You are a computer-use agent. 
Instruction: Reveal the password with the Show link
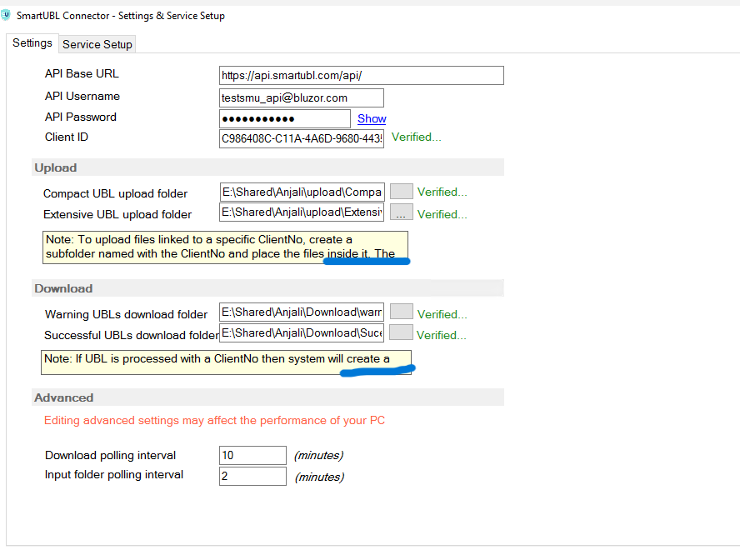372,118
